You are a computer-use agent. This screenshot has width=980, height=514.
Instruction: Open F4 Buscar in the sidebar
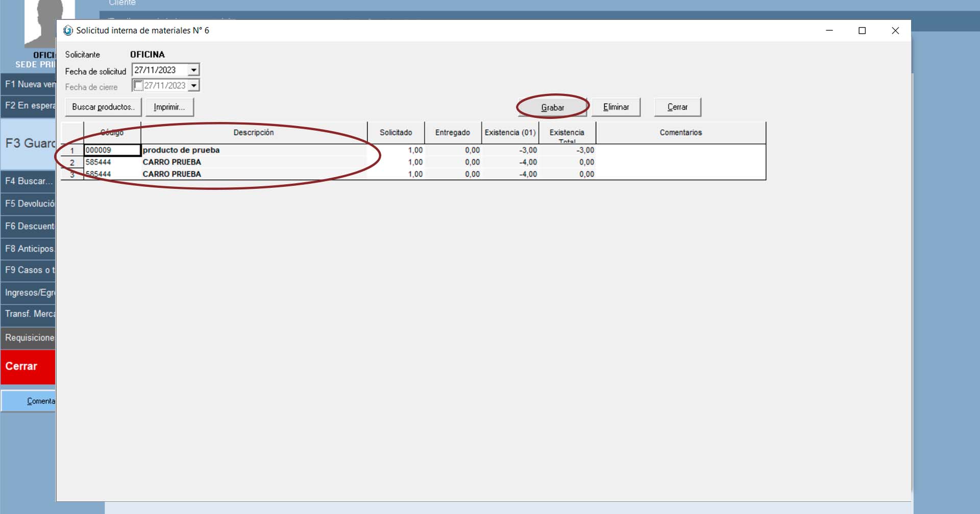[x=28, y=181]
